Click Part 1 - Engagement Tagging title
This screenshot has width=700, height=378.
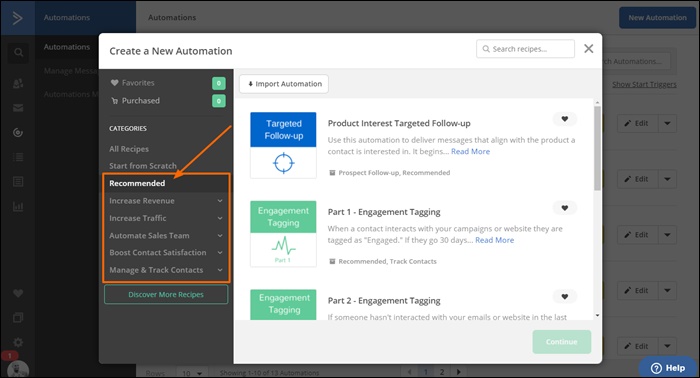[384, 212]
